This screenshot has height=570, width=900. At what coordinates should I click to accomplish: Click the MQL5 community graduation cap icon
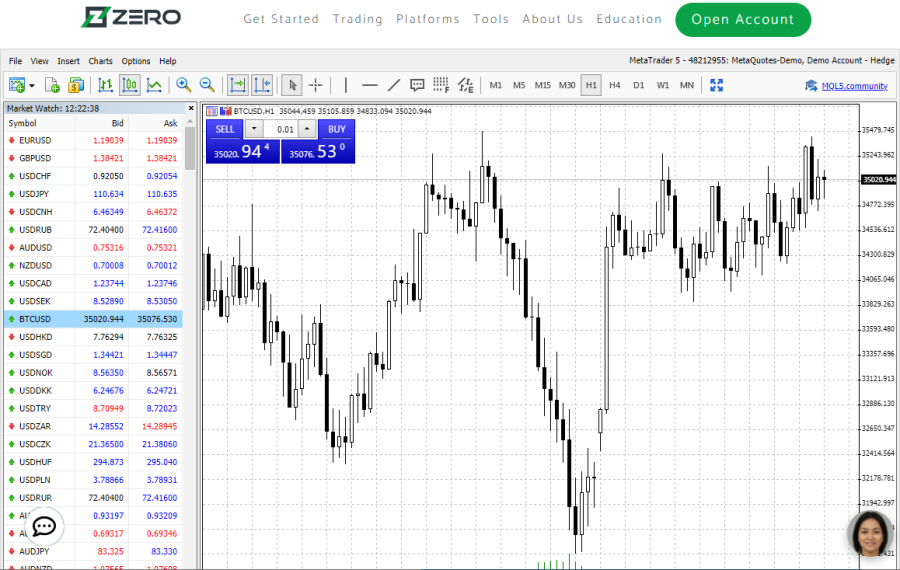point(811,86)
